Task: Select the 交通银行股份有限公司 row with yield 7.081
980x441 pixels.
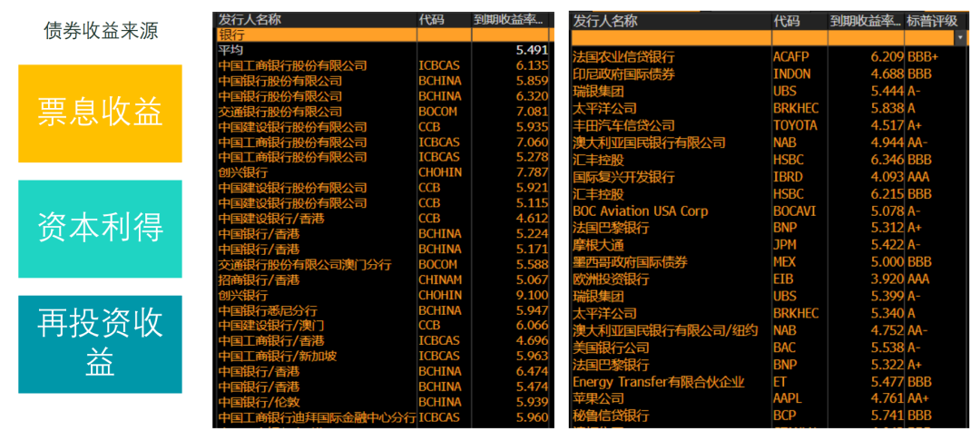Action: 383,112
